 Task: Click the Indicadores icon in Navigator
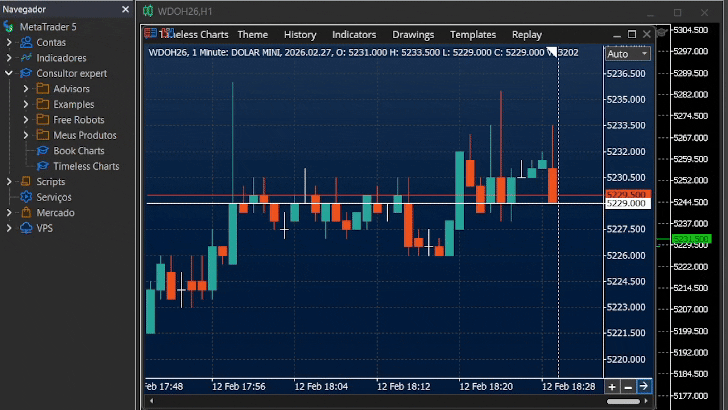(26, 58)
